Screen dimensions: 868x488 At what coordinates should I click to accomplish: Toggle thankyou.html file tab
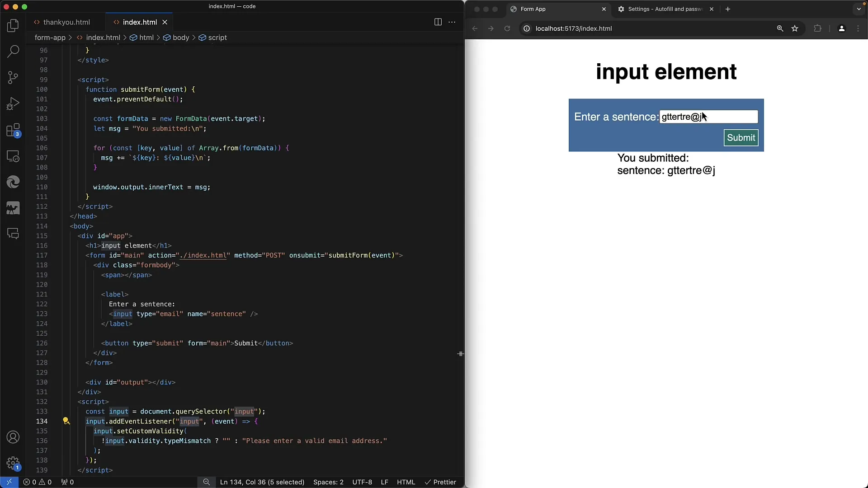[x=66, y=22]
